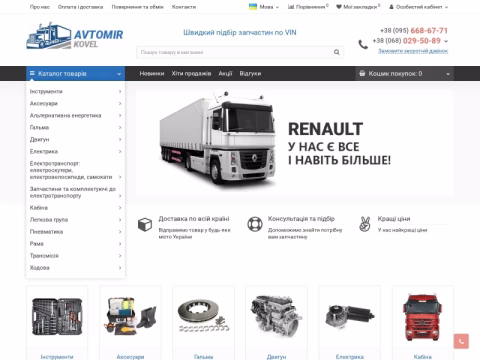This screenshot has height=360, width=480.
Task: Open the Особистий кабінет dropdown
Action: point(419,7)
